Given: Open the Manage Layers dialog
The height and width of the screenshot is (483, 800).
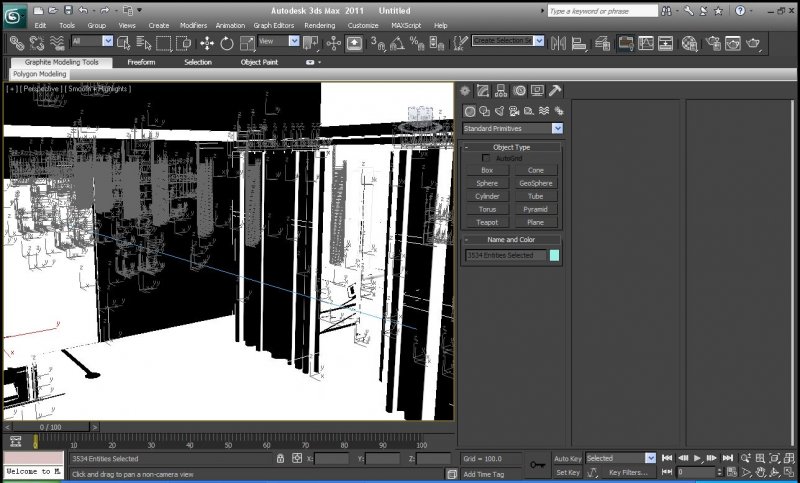Looking at the screenshot, I should [x=603, y=43].
